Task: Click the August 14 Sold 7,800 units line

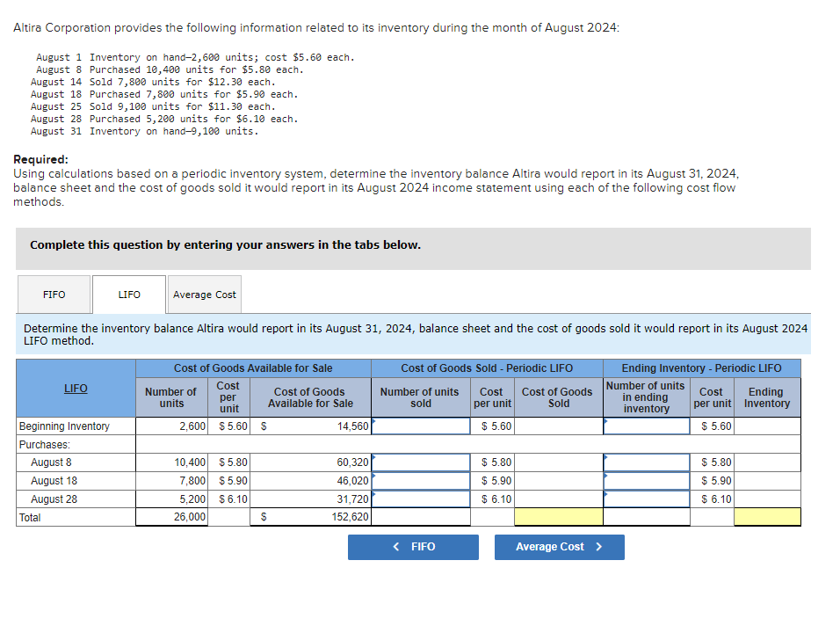Action: click(153, 82)
